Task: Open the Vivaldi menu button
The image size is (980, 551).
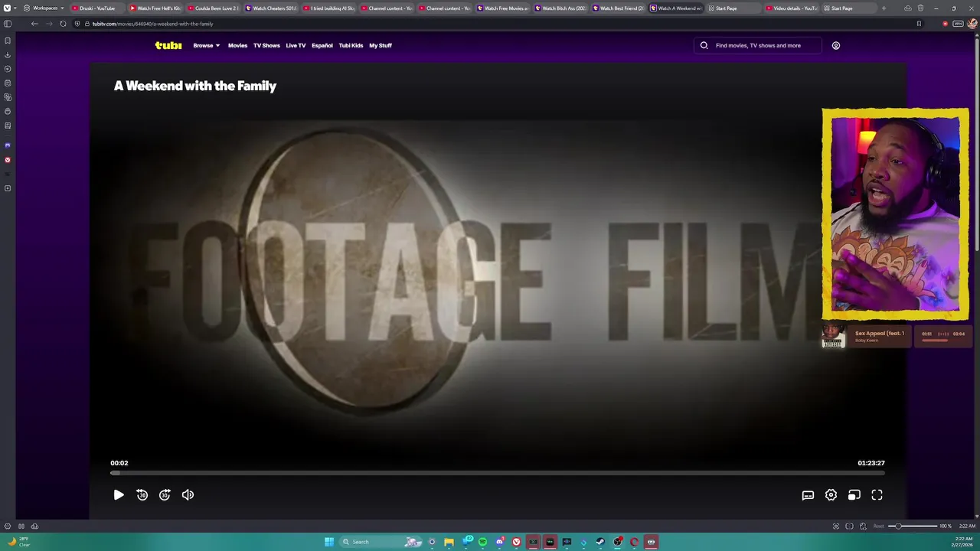Action: 7,8
